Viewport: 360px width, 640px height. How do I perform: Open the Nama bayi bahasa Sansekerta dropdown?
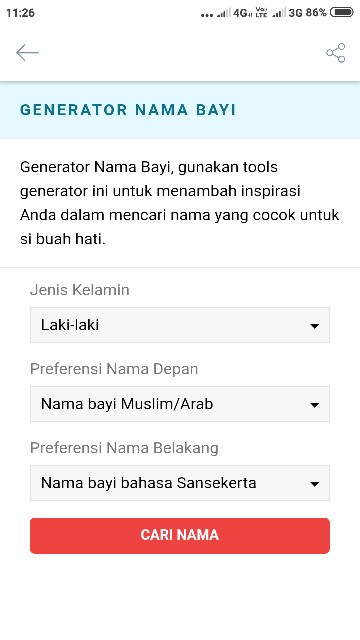[x=180, y=483]
